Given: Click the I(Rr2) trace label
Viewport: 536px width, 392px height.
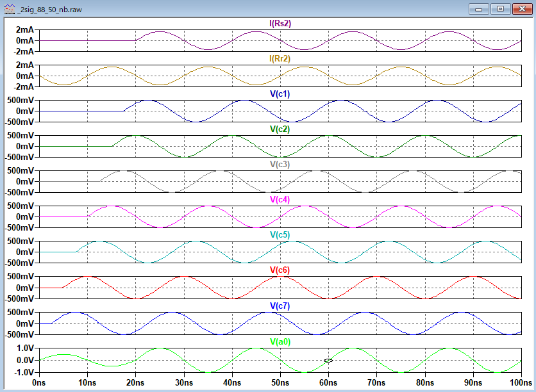Looking at the screenshot, I should point(280,59).
